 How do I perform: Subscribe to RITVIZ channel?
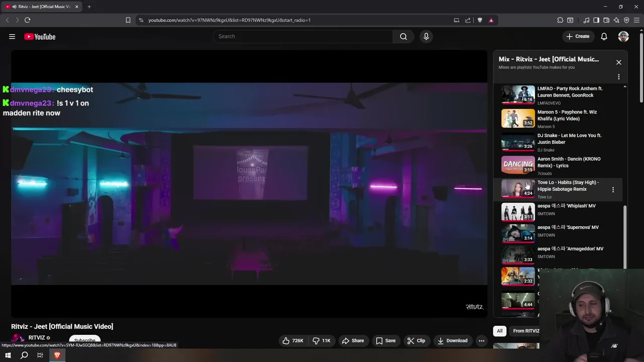point(85,340)
